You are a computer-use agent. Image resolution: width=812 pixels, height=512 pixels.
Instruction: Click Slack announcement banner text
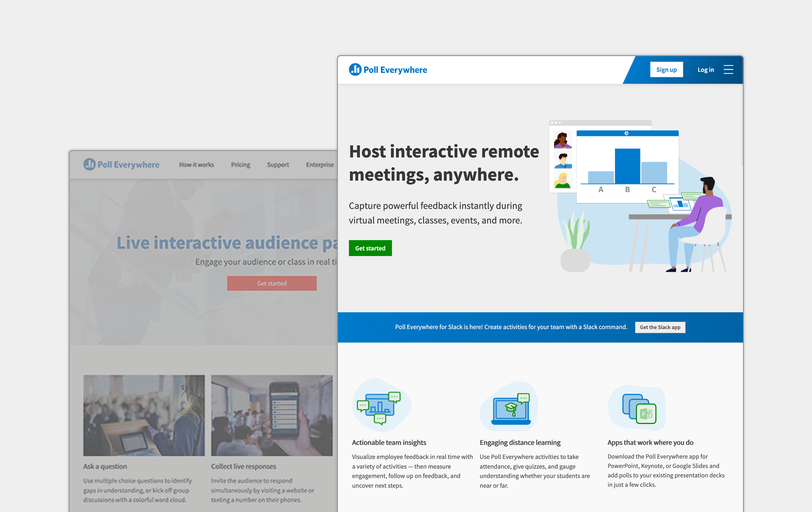[x=511, y=327]
